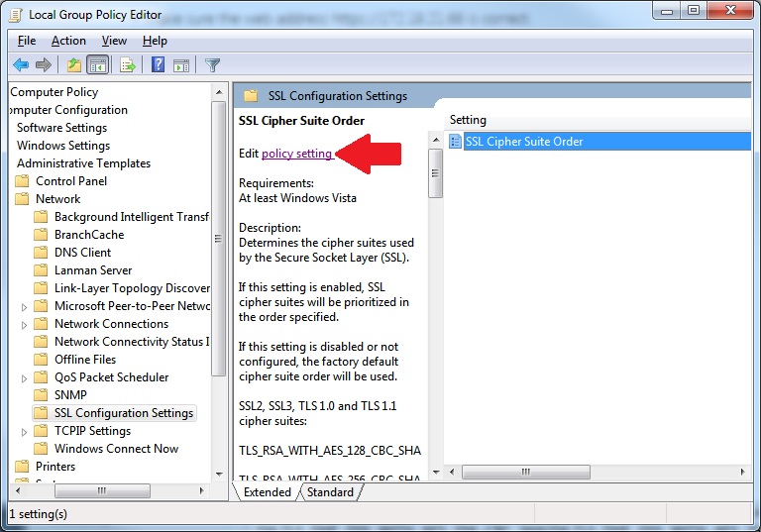Expand the Microsoft Peer-to-Peer tree node
The height and width of the screenshot is (532, 761).
25,306
